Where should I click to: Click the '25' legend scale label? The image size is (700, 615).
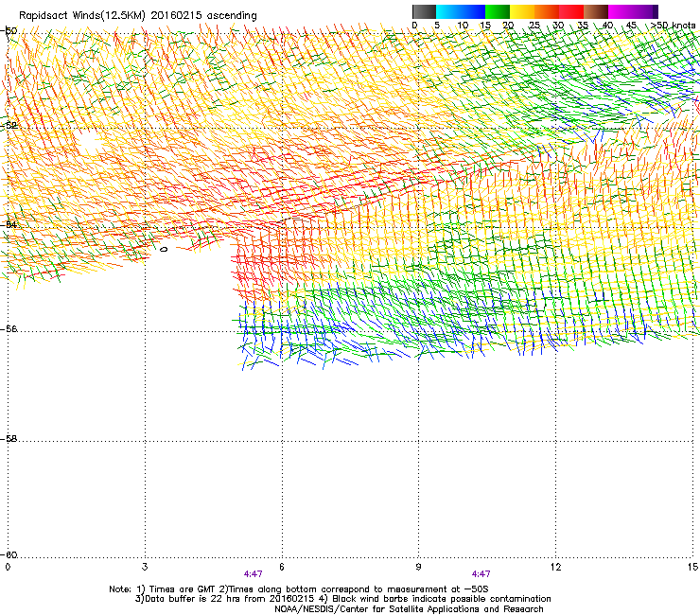click(x=534, y=26)
